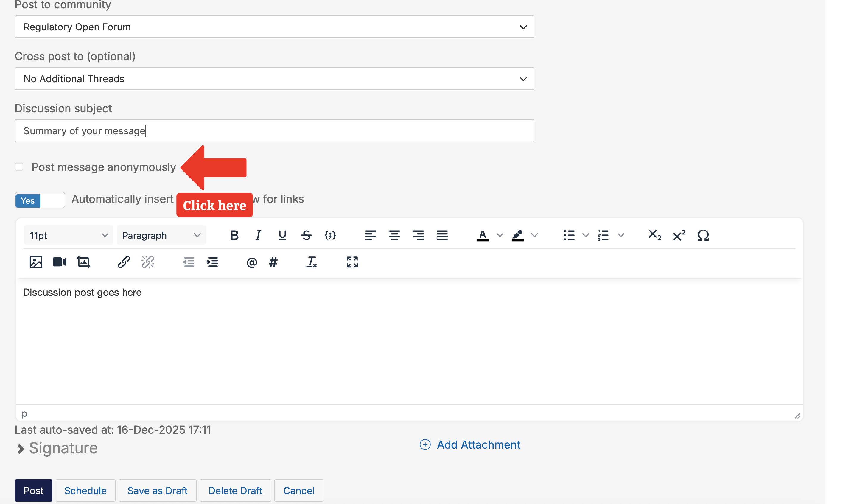
Task: Enter fullscreen editor mode
Action: pyautogui.click(x=352, y=262)
